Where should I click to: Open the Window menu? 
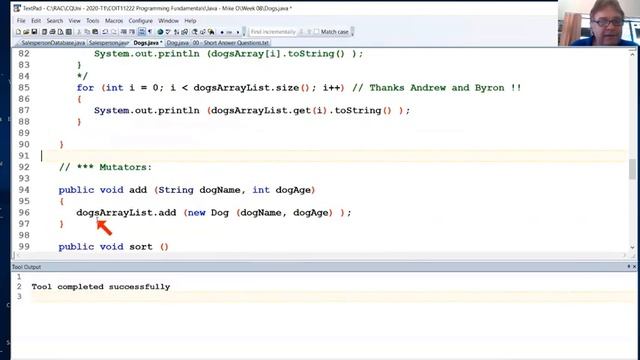tap(168, 20)
